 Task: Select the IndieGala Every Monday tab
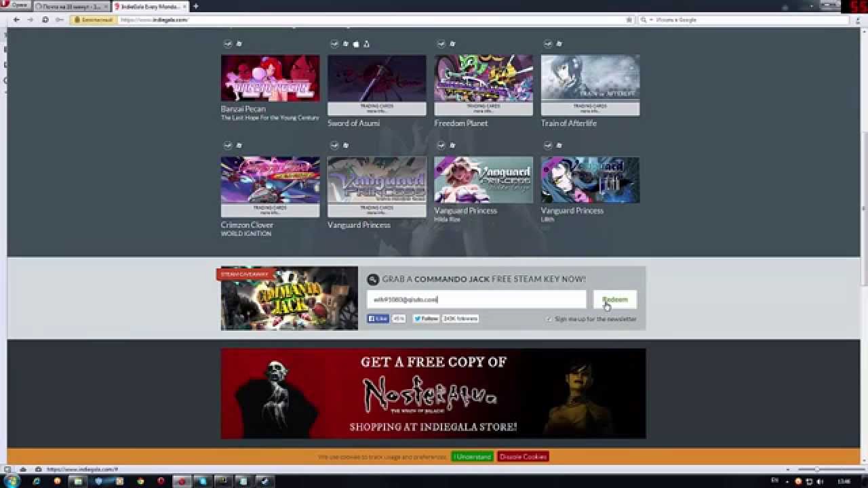click(x=151, y=6)
